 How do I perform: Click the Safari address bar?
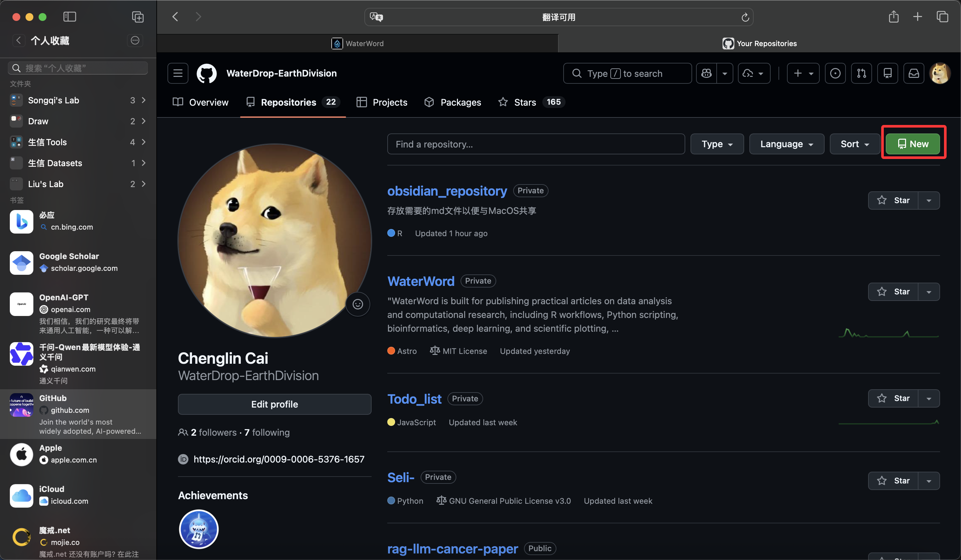(559, 17)
